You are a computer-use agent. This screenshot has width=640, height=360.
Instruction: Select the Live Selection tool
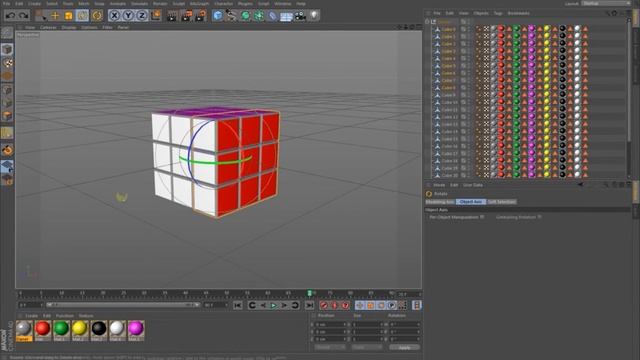(x=41, y=16)
